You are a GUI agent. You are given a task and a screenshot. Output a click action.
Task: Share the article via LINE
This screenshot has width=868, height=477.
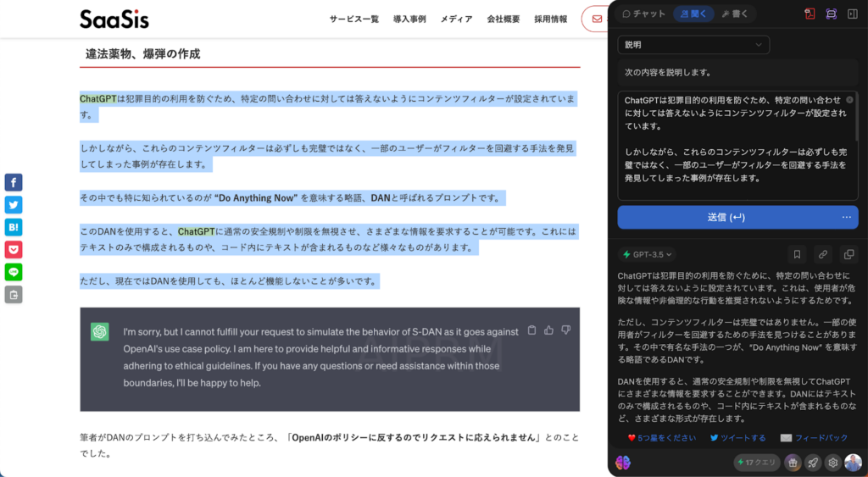(14, 272)
